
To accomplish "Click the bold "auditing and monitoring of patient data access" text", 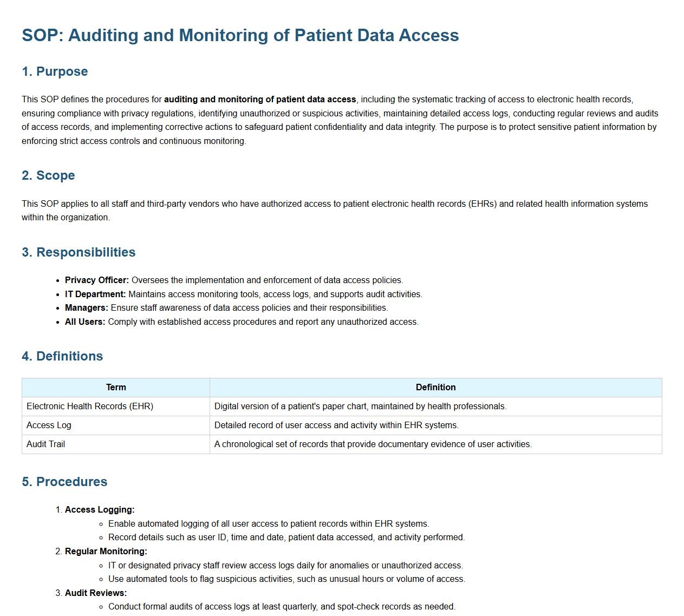I will [260, 100].
